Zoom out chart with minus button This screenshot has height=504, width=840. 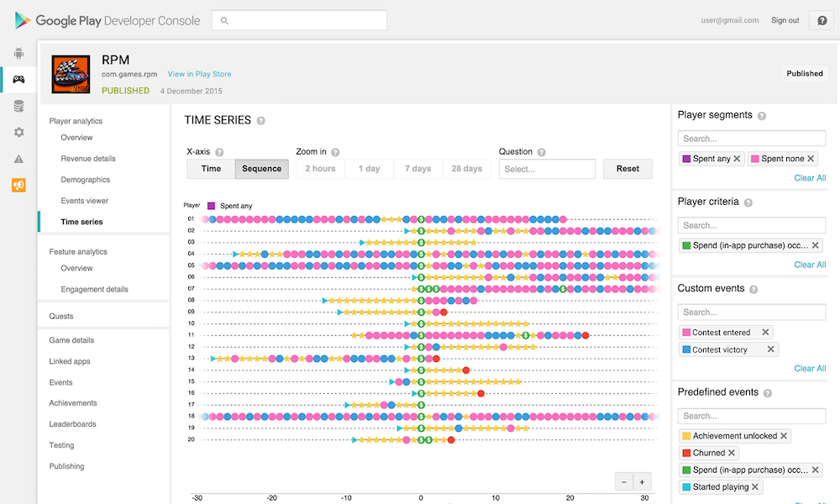623,481
